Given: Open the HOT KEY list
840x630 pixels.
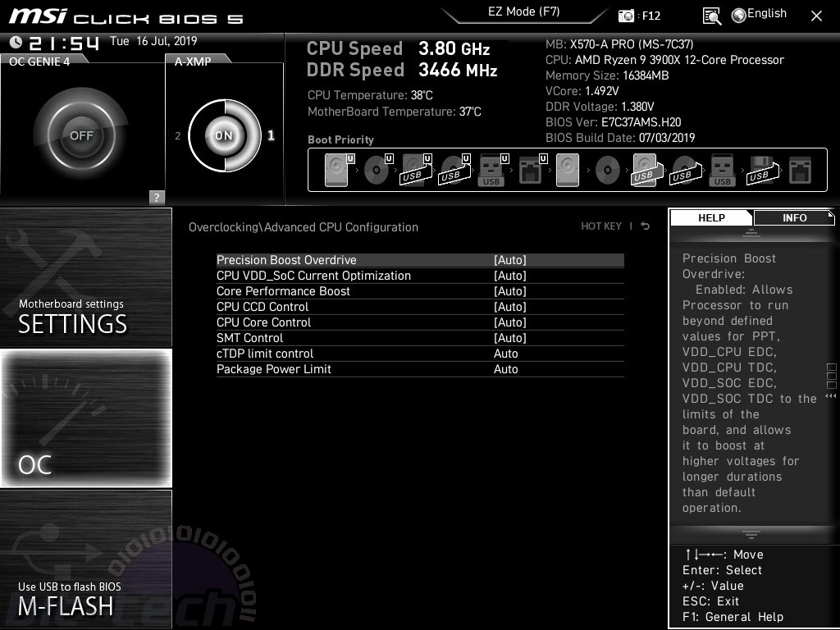Looking at the screenshot, I should 601,226.
